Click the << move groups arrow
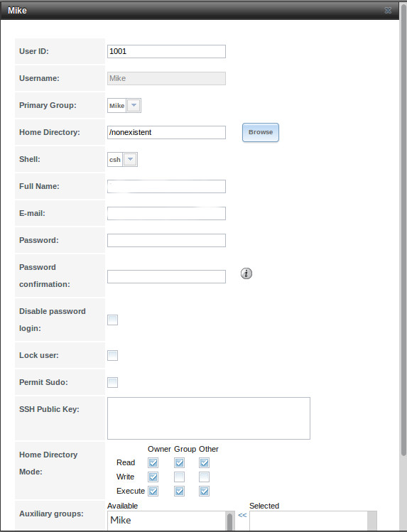The width and height of the screenshot is (407, 532). (242, 515)
